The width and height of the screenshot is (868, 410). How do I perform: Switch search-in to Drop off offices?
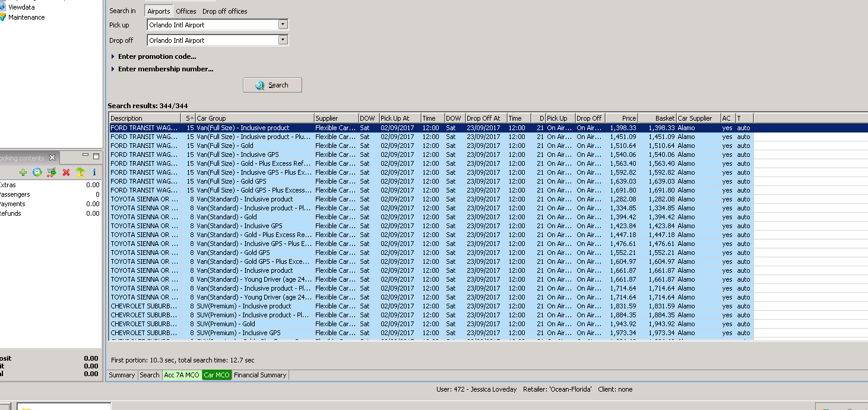224,11
